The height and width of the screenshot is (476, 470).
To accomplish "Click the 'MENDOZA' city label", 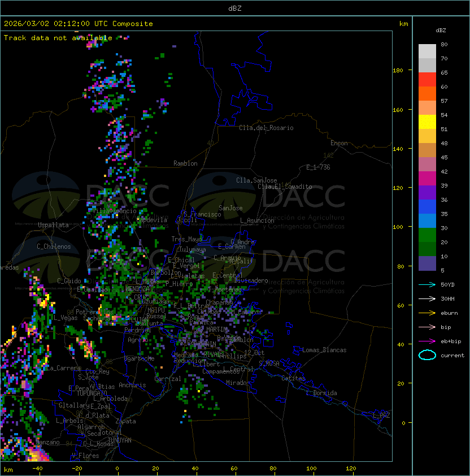I will point(137,288).
